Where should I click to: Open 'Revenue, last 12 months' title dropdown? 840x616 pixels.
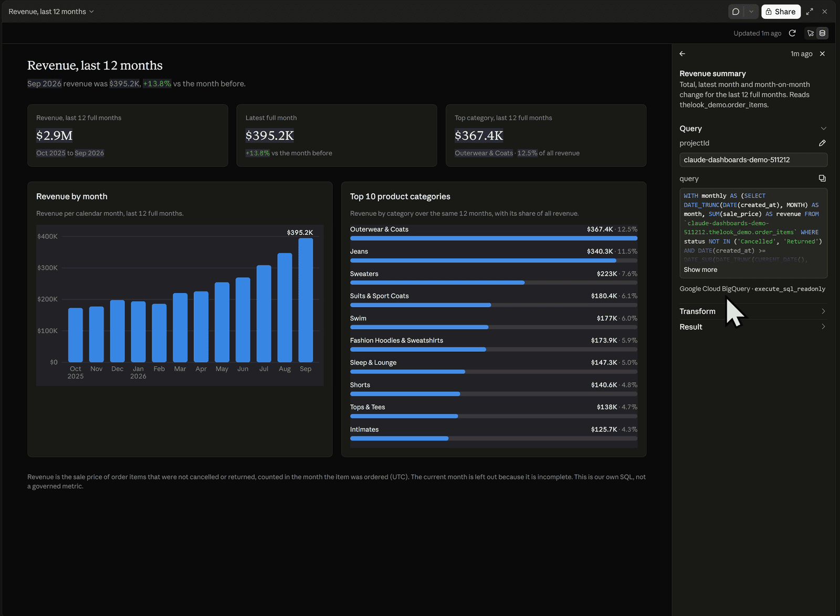coord(51,12)
